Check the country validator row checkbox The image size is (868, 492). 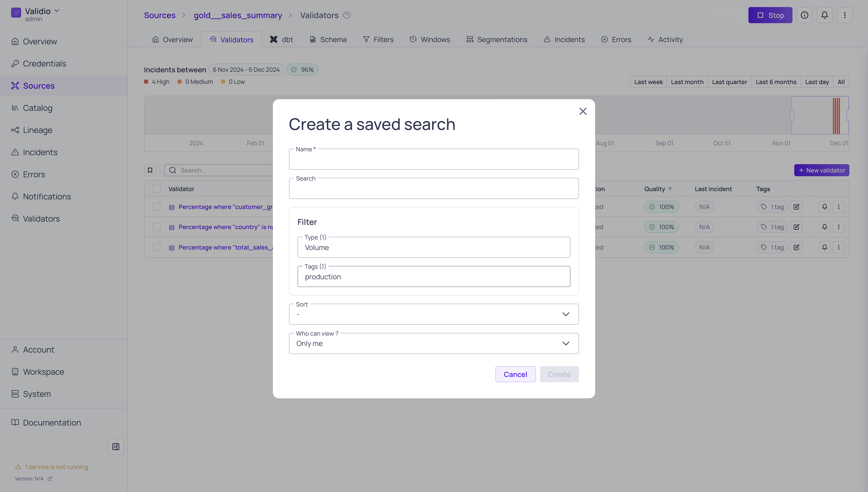156,227
